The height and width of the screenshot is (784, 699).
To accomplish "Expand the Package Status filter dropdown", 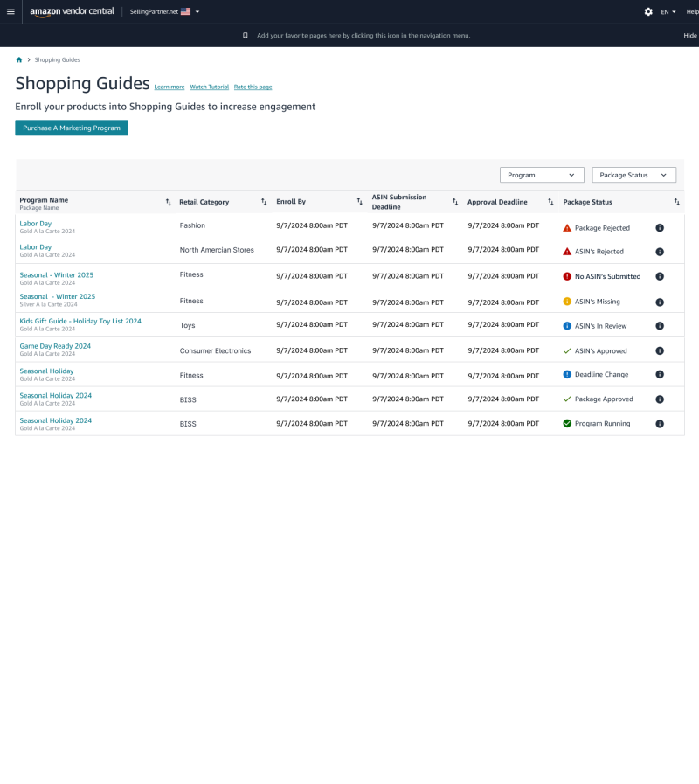I will coord(633,175).
